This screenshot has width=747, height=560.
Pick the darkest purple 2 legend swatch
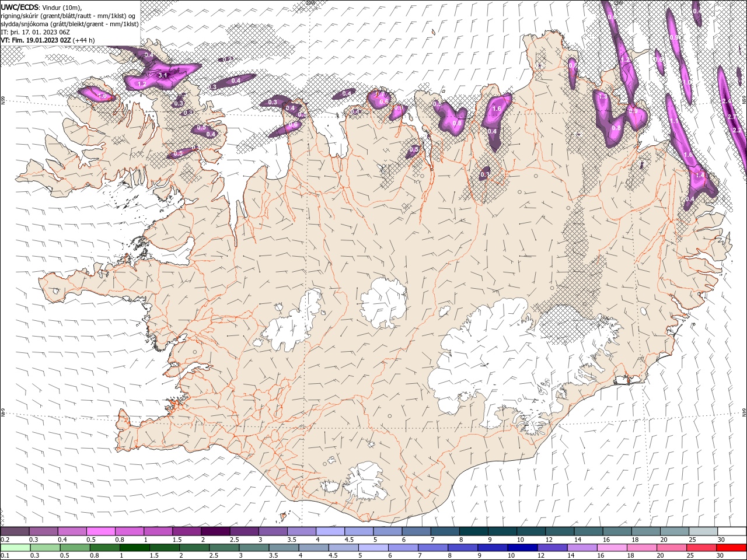[x=215, y=531]
